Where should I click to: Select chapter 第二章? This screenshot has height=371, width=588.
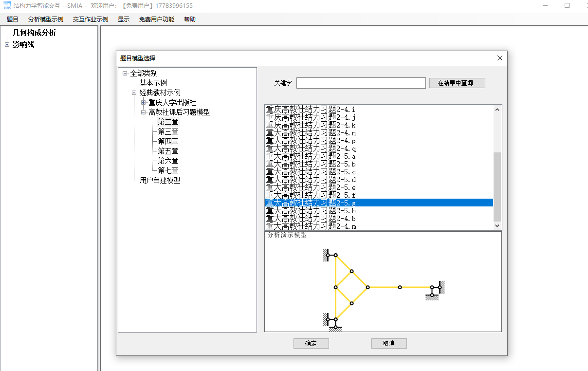click(168, 122)
